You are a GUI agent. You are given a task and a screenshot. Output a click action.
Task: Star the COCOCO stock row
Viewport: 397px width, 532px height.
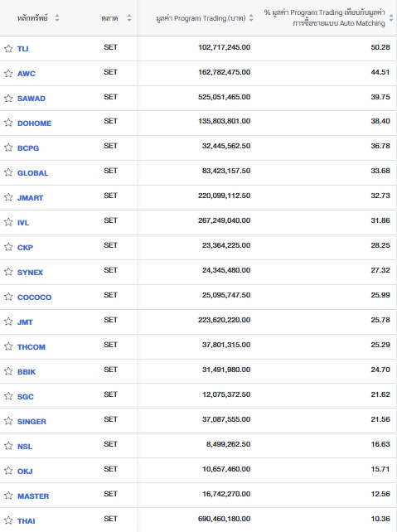(8, 297)
